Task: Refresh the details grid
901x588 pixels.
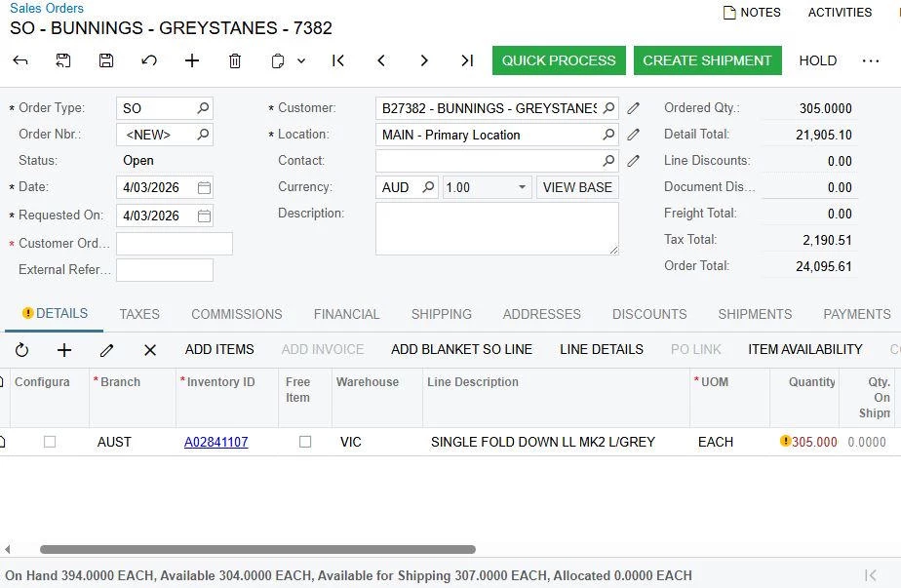Action: pyautogui.click(x=21, y=349)
